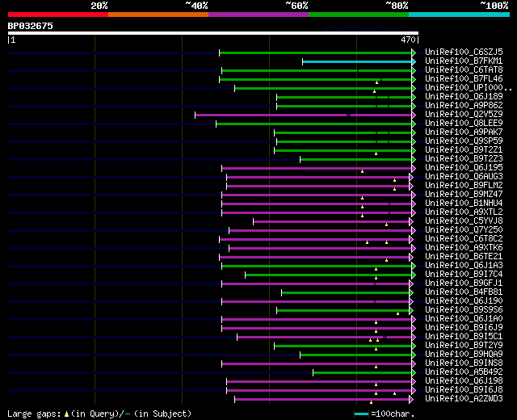Click the UniRef100_B7FKM1 label
This screenshot has height=420, width=517.
(464, 61)
